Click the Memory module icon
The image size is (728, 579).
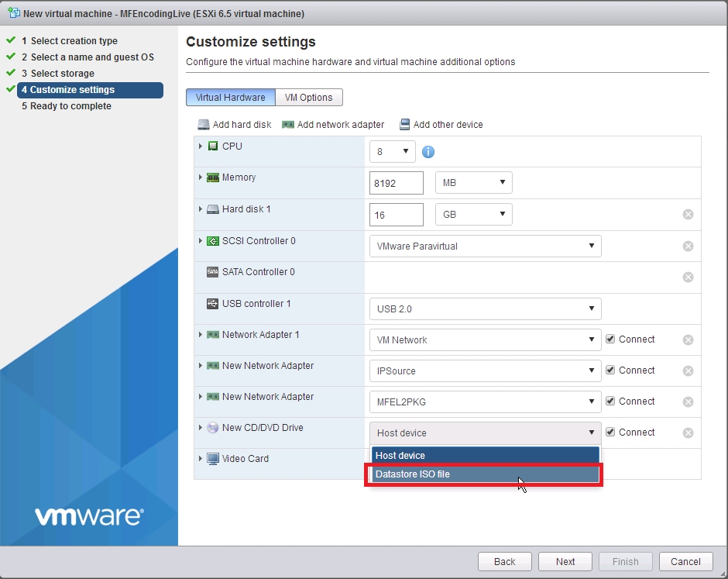pos(213,177)
